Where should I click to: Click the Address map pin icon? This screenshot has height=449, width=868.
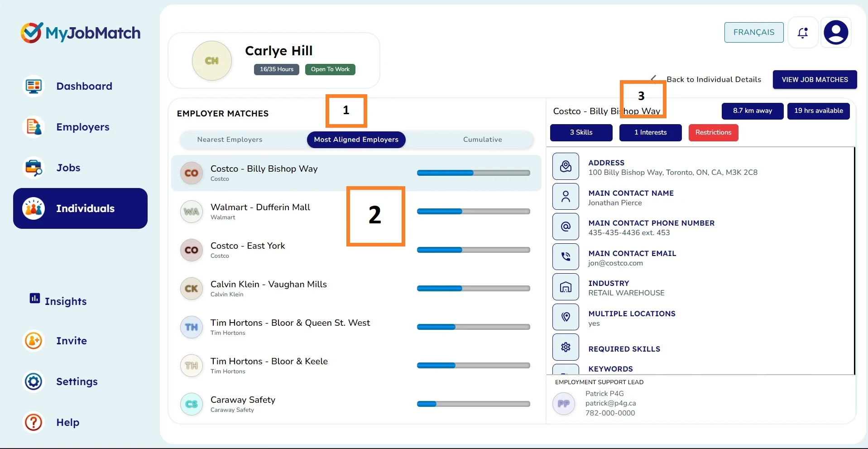click(x=566, y=166)
